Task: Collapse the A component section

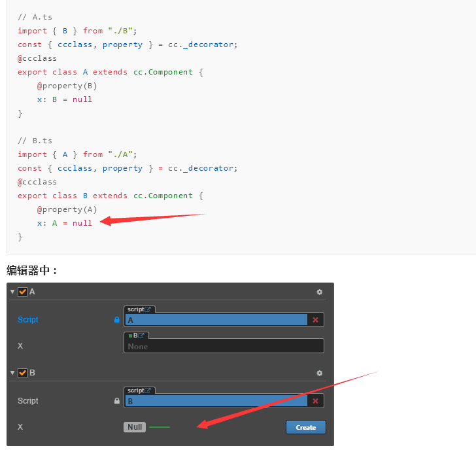Action: (x=12, y=292)
